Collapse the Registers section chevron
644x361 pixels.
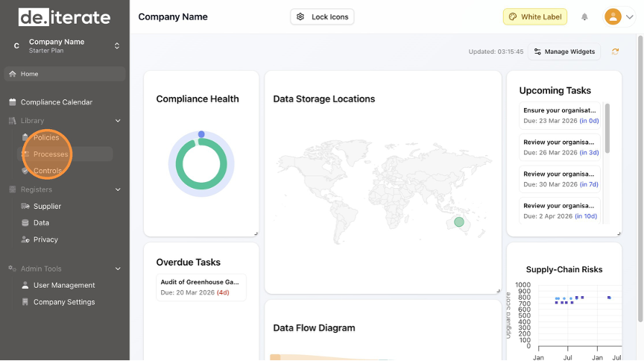pyautogui.click(x=118, y=190)
